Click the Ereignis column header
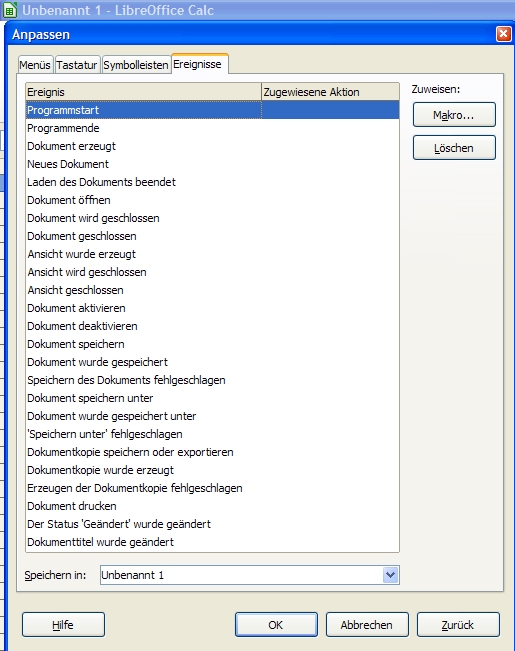The image size is (515, 651). click(143, 92)
